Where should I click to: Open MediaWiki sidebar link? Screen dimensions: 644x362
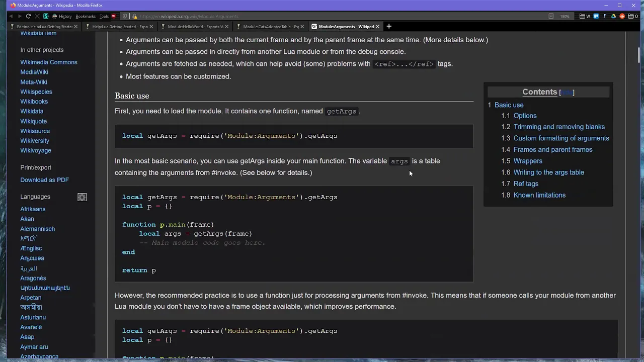click(x=34, y=72)
